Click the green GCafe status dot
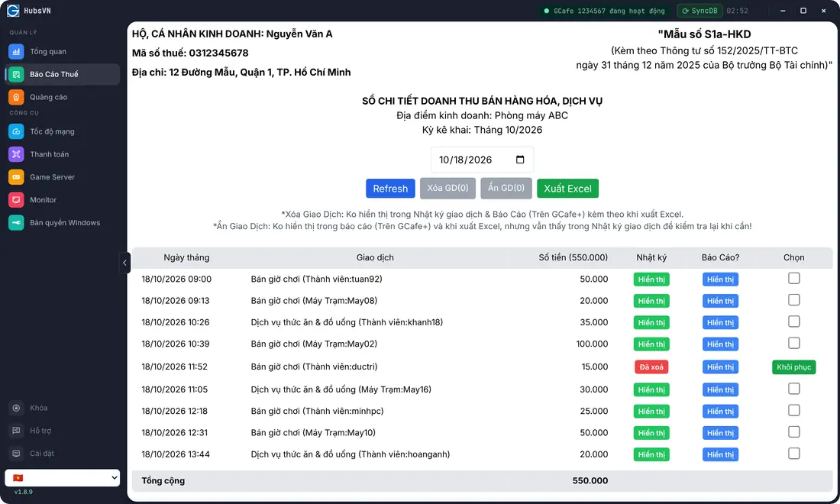The height and width of the screenshot is (504, 840). click(x=547, y=11)
